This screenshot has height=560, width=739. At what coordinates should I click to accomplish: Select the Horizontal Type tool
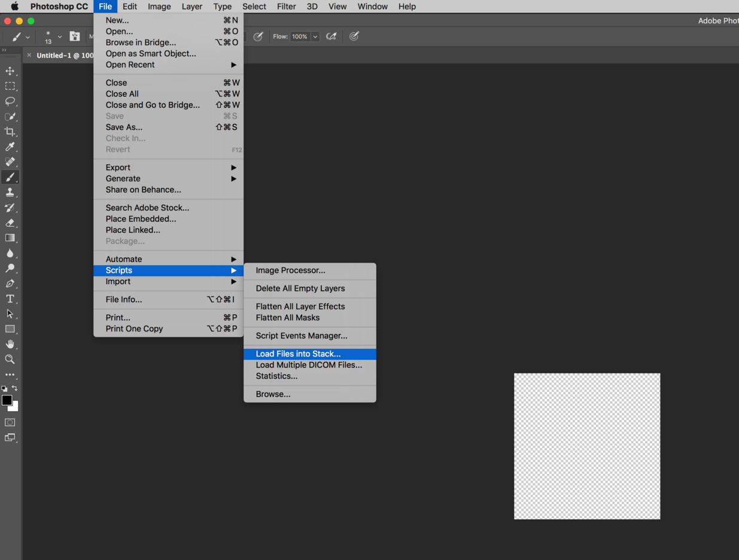coord(10,299)
